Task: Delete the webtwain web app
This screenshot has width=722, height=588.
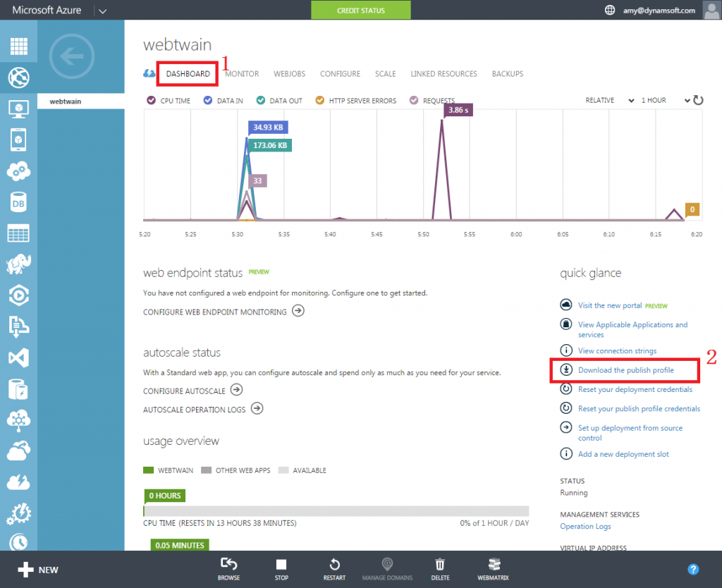Action: click(x=440, y=569)
